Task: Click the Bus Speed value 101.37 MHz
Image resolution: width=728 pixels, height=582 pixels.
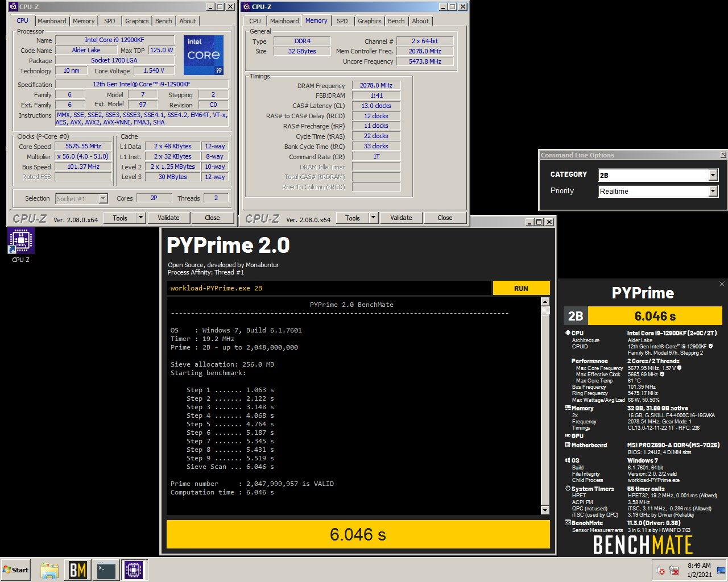Action: click(83, 167)
